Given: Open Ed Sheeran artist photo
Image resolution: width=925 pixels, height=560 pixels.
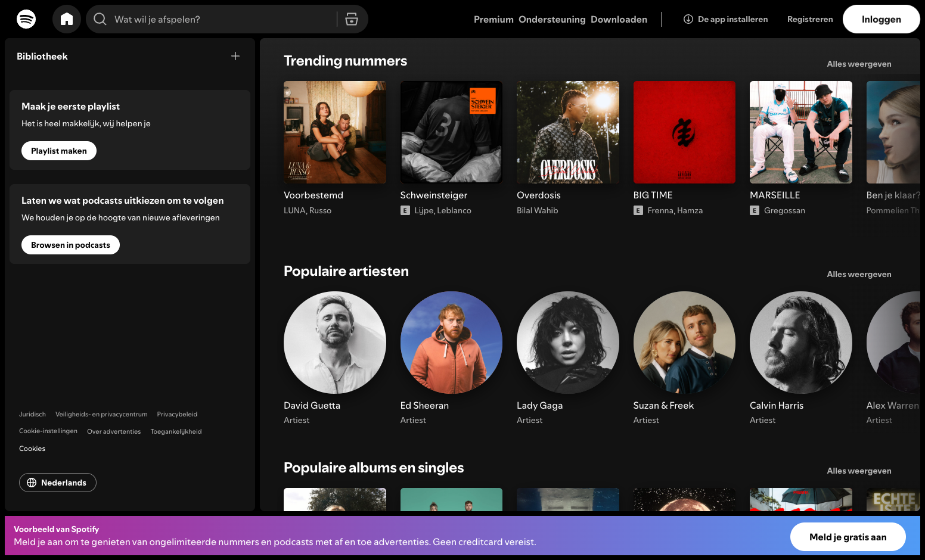Looking at the screenshot, I should (x=451, y=343).
